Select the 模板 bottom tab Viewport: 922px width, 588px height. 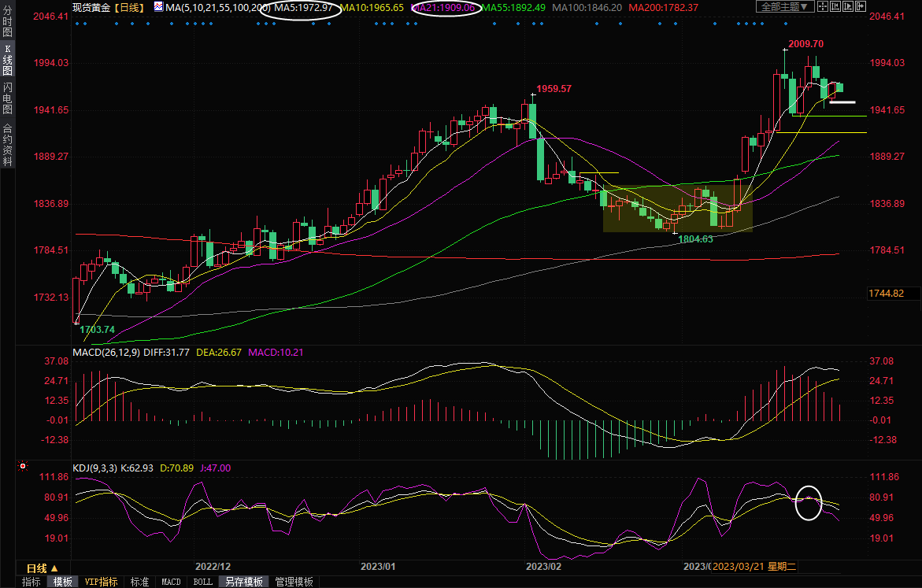pyautogui.click(x=62, y=582)
